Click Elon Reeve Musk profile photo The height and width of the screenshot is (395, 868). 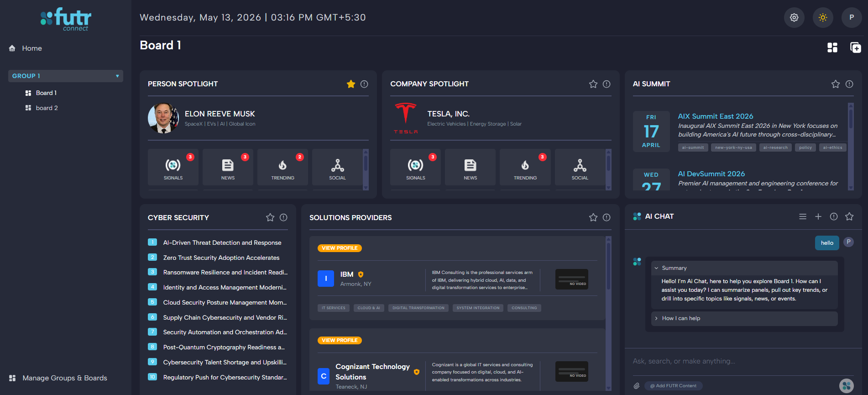coord(163,118)
